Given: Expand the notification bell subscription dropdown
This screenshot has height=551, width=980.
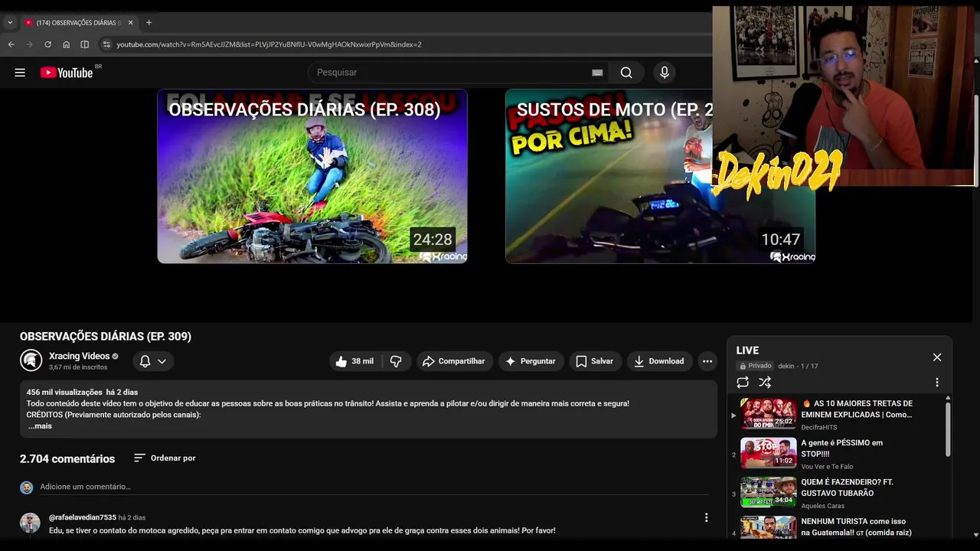Looking at the screenshot, I should 153,361.
